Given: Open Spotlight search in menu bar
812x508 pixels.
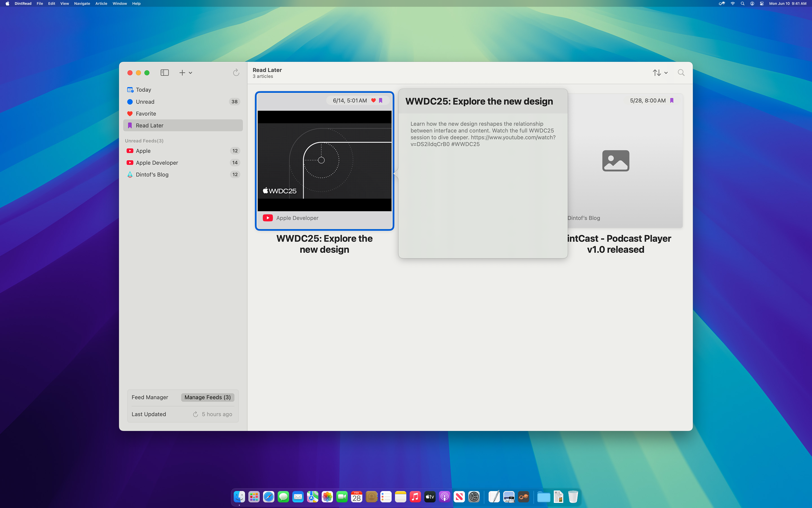Looking at the screenshot, I should pyautogui.click(x=743, y=3).
